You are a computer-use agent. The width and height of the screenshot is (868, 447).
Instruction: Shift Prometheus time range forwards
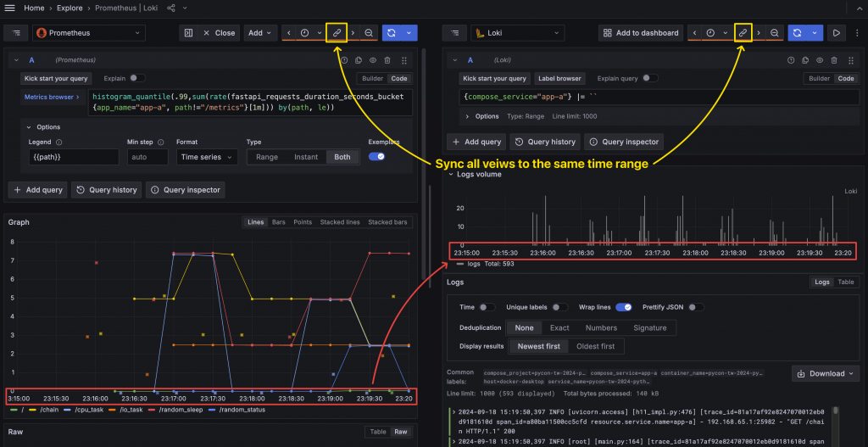click(353, 33)
